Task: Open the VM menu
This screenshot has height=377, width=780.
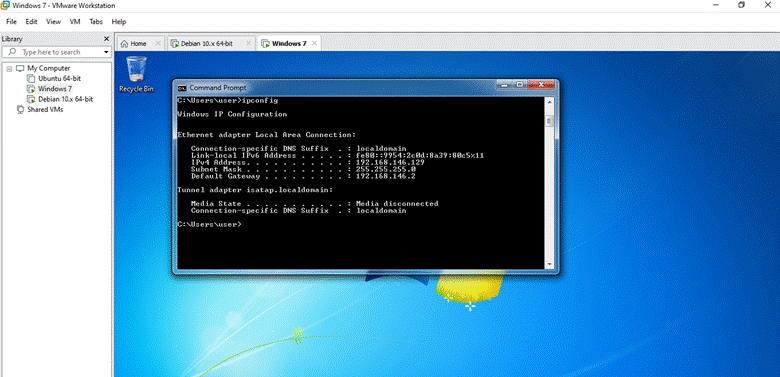Action: click(75, 22)
